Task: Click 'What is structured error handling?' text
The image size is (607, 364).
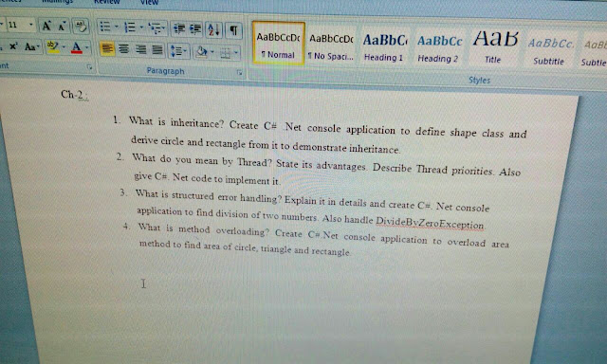Action: click(209, 196)
